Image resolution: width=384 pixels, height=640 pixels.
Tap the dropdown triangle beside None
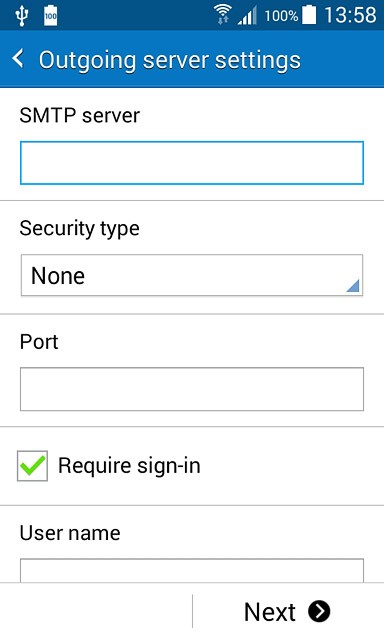[353, 286]
